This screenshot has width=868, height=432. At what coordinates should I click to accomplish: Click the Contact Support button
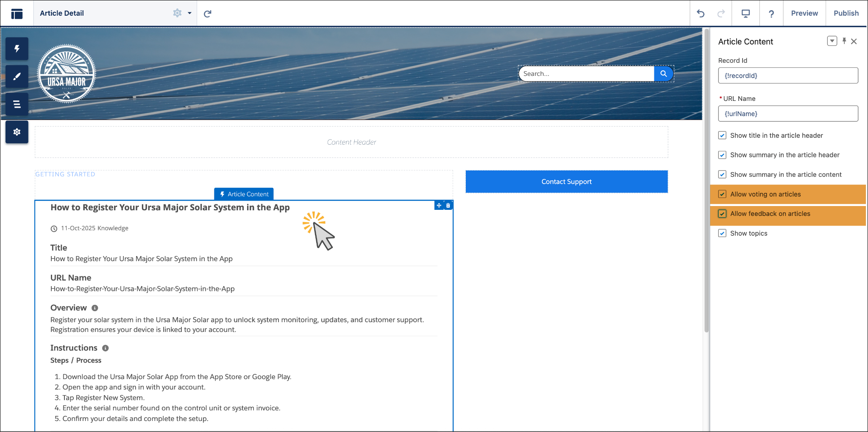(x=567, y=181)
